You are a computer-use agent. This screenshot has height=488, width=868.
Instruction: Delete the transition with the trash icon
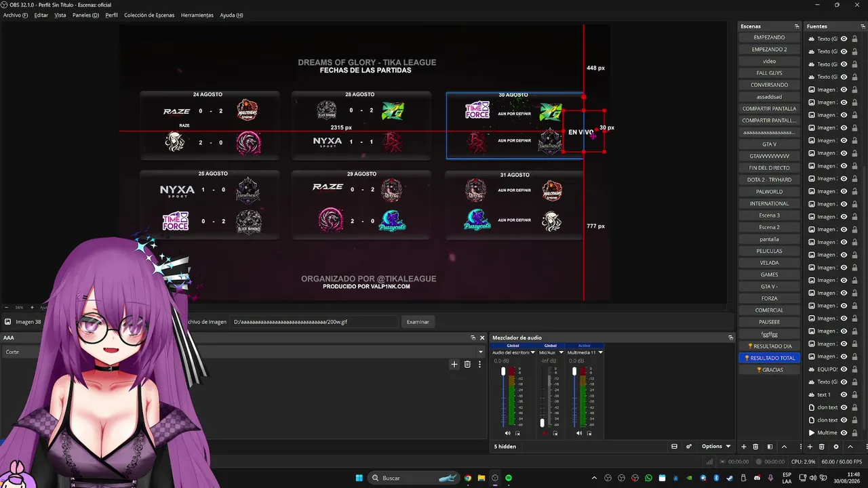[467, 364]
